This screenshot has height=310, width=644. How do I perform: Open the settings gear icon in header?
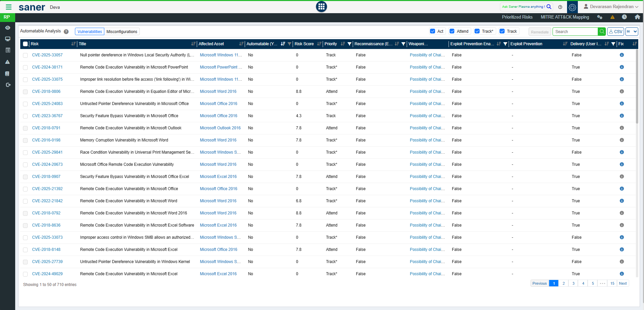tap(572, 7)
